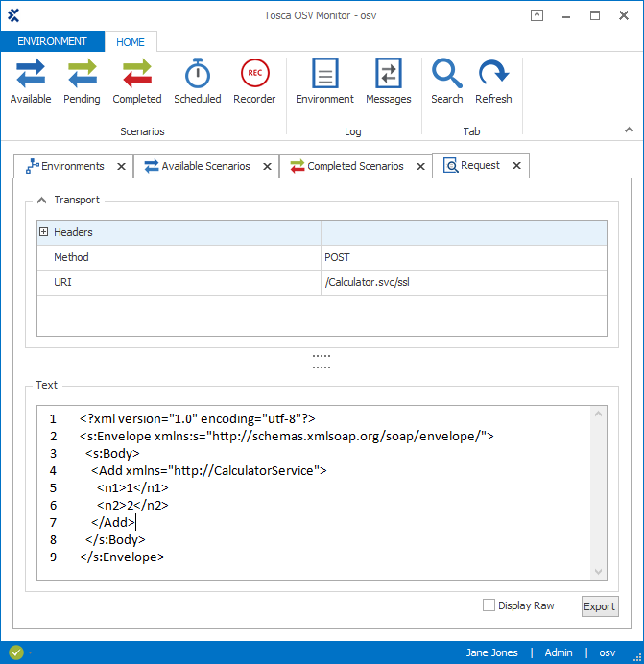644x664 pixels.
Task: Open the Messages log
Action: pyautogui.click(x=388, y=81)
